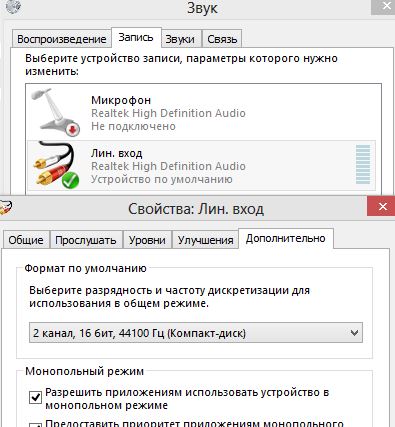Open the Связь tab
Screen dimensions: 395x427
(x=222, y=39)
